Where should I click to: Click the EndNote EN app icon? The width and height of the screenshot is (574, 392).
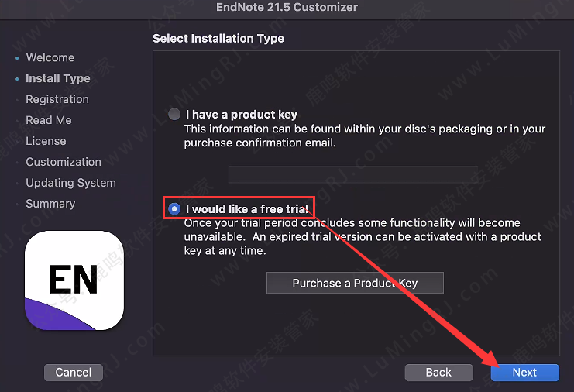pyautogui.click(x=74, y=282)
